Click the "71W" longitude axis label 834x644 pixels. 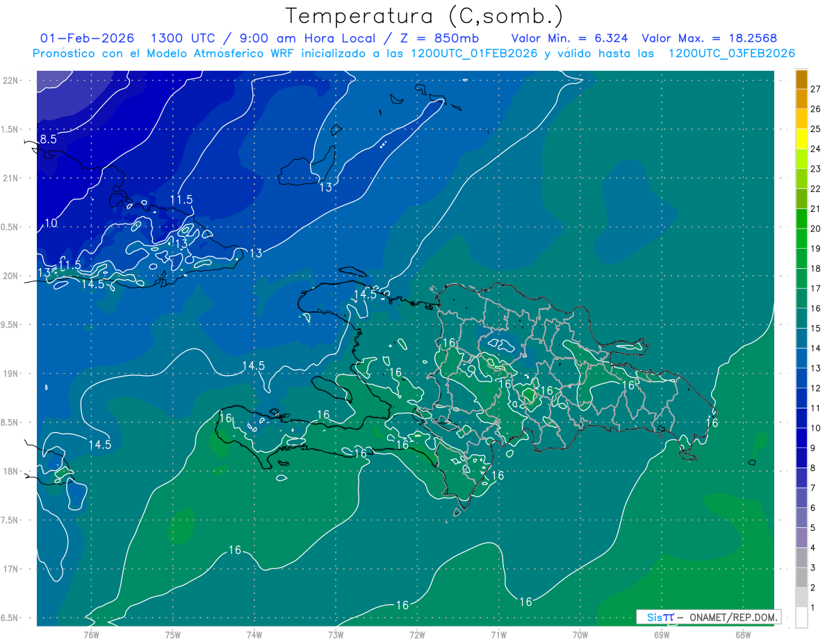pos(498,634)
